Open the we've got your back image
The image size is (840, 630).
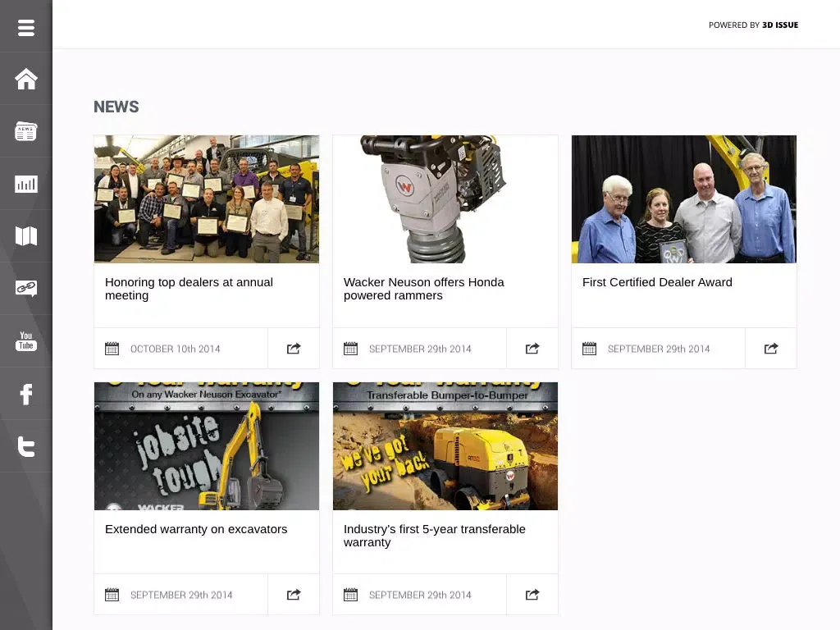click(x=445, y=445)
